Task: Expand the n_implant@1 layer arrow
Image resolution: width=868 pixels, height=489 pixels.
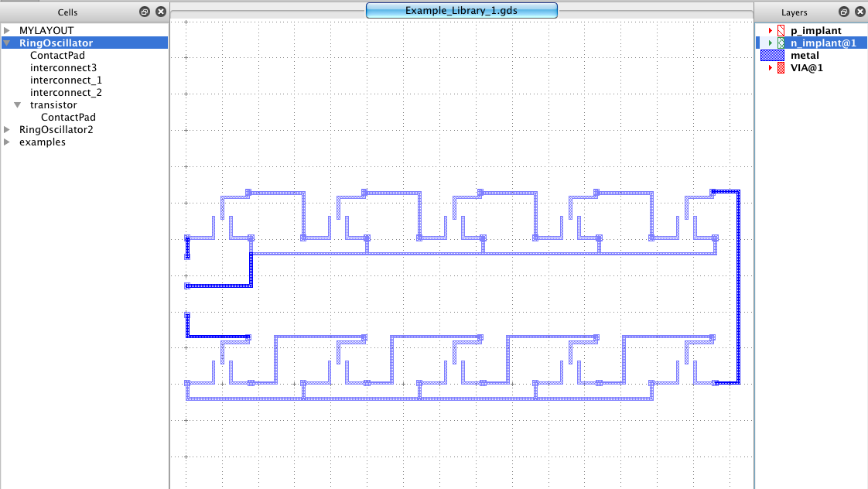Action: click(x=770, y=43)
